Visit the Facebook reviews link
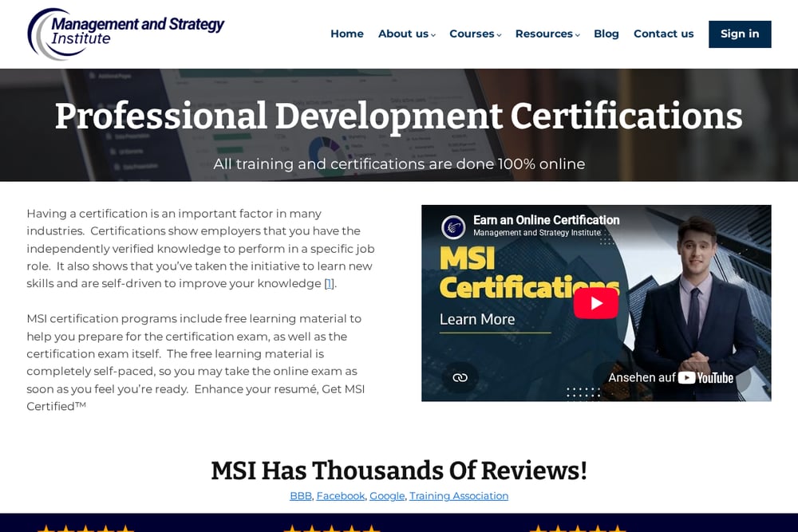The image size is (798, 532). click(x=341, y=496)
